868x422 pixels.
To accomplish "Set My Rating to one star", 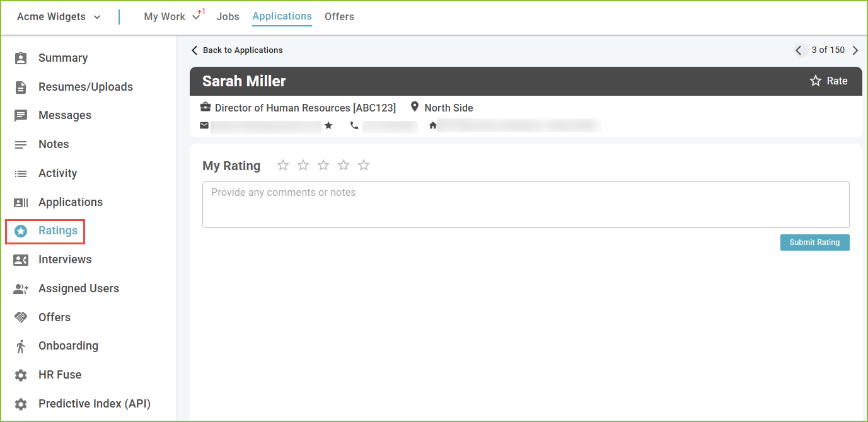I will coord(283,165).
